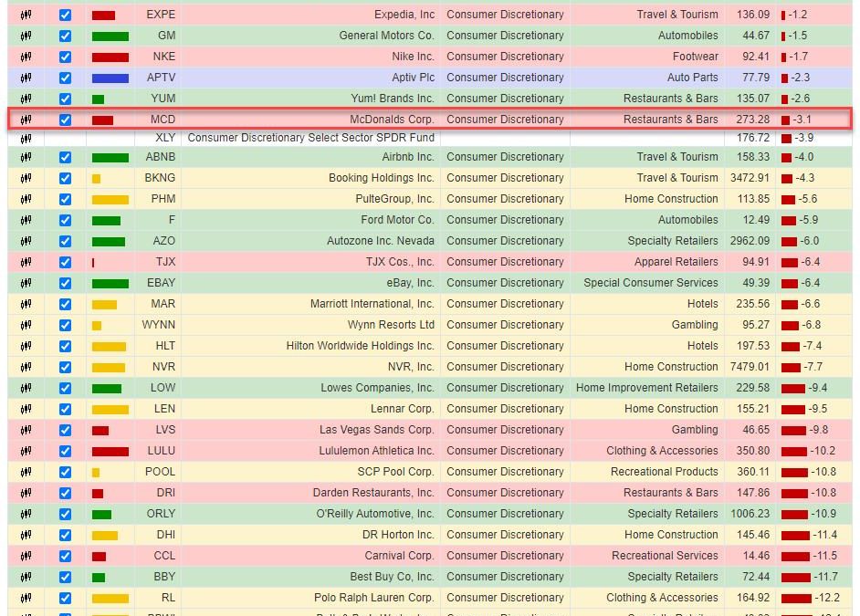Open chart icon for APTV row
The width and height of the screenshot is (860, 616).
tap(26, 78)
